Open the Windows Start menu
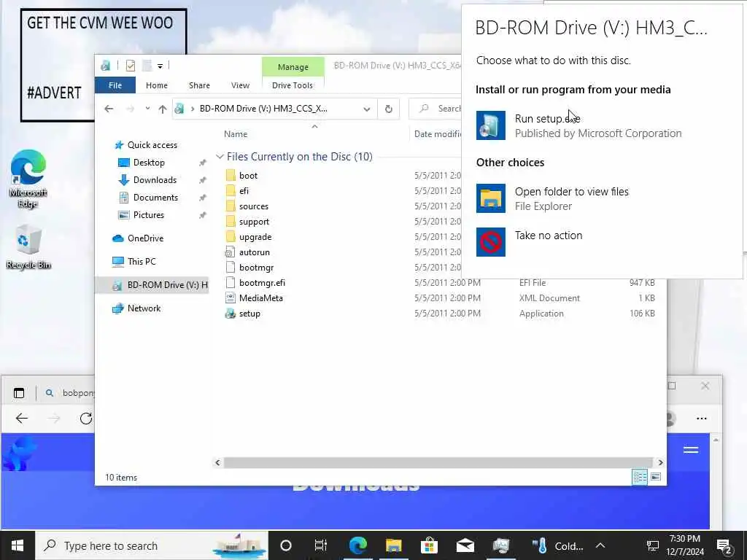The height and width of the screenshot is (560, 747). [18, 545]
